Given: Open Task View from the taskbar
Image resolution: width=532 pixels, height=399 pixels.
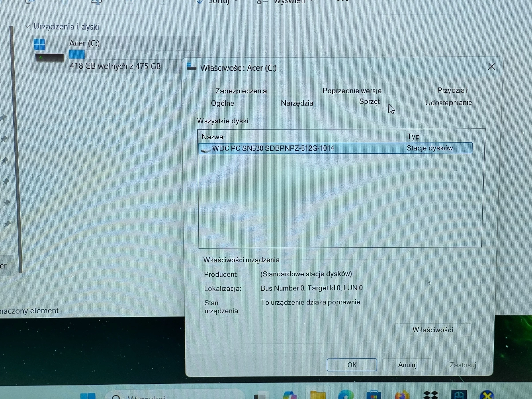Looking at the screenshot, I should [x=260, y=396].
